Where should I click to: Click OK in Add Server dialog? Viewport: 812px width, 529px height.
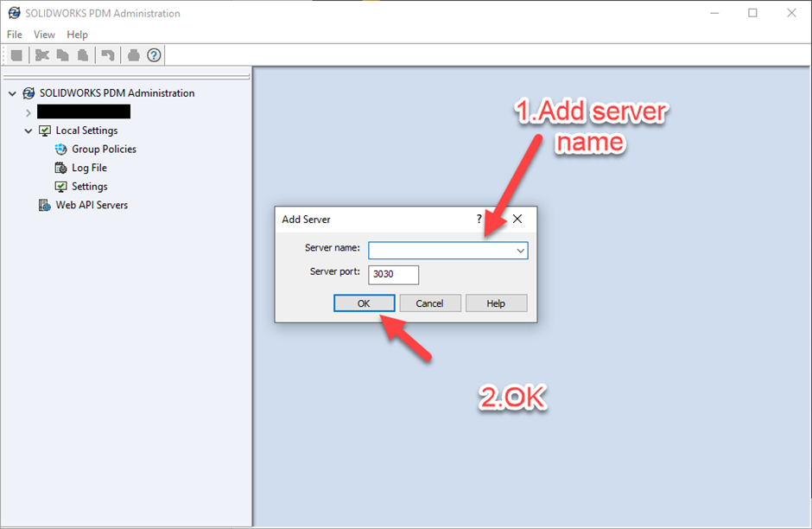pos(364,303)
